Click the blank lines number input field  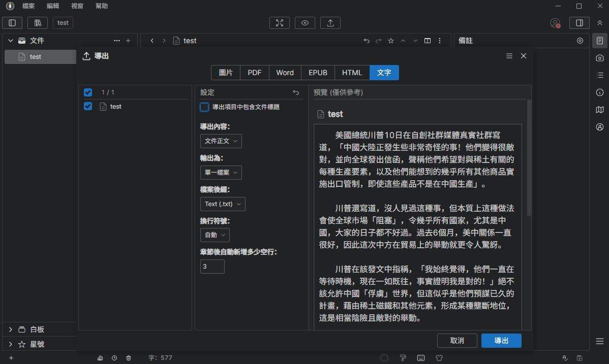click(x=212, y=267)
